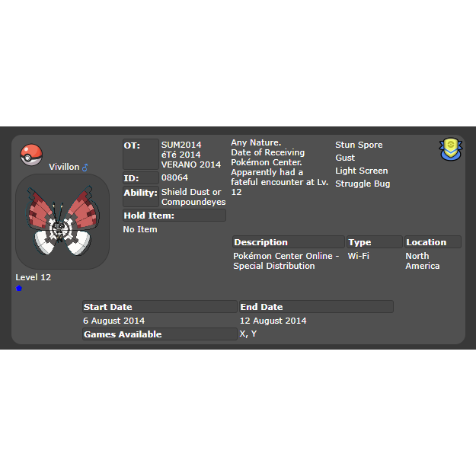
Task: Click the Poké Ball icon
Action: (x=31, y=155)
